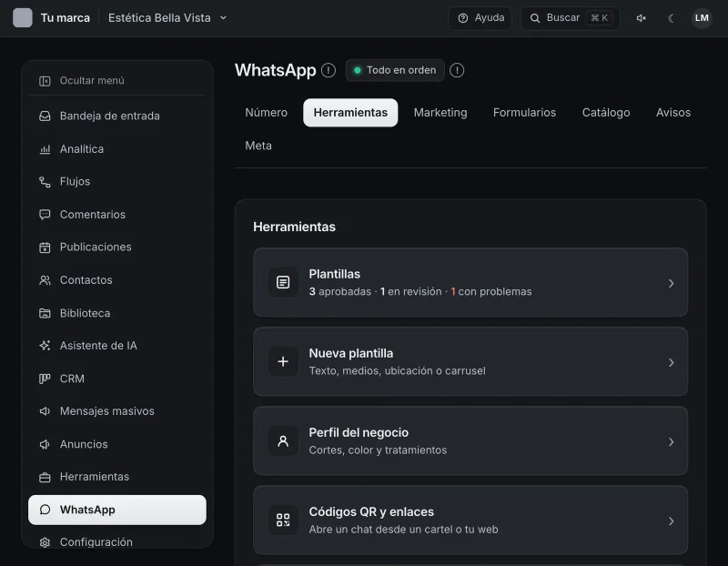The image size is (728, 566).
Task: Click the Analítica label in sidebar
Action: 82,149
